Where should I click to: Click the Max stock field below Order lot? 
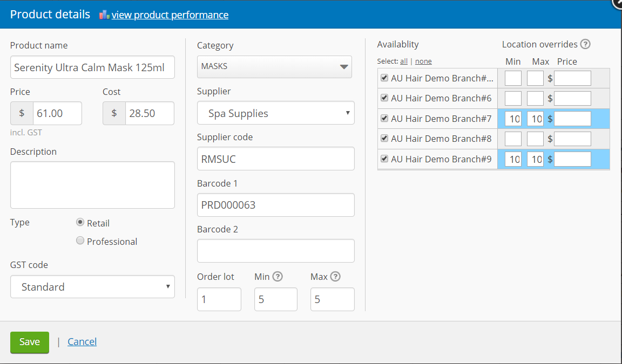point(333,299)
